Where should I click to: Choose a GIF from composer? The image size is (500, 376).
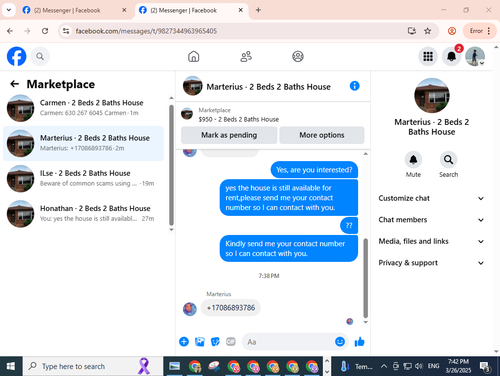(231, 341)
